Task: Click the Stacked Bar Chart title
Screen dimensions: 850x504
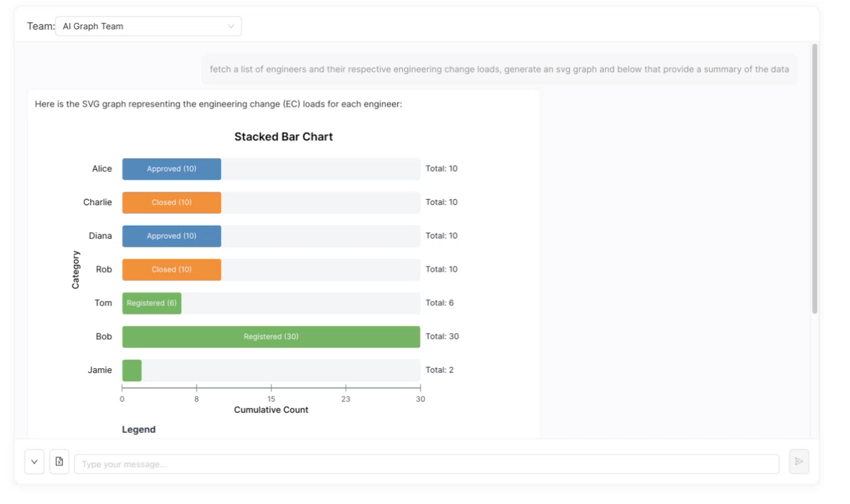Action: (x=283, y=137)
